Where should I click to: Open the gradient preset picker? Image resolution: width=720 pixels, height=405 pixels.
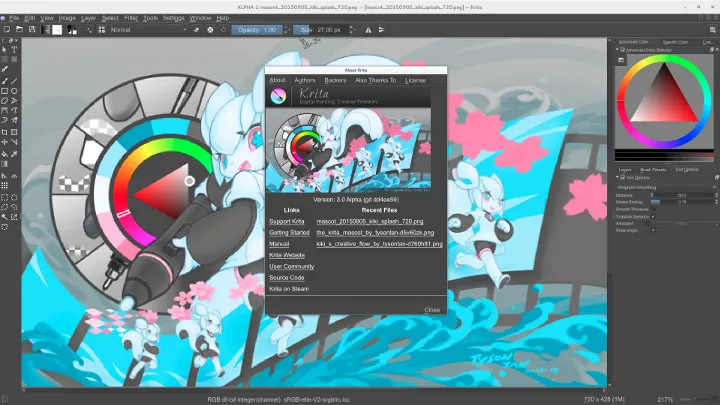(45, 30)
